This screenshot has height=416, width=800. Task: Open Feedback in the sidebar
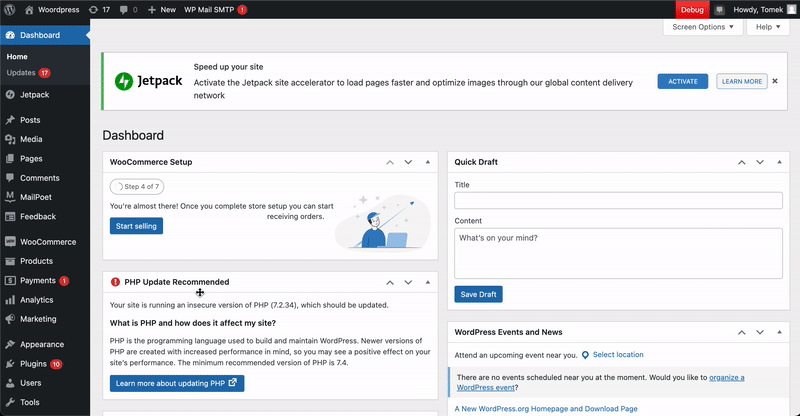(x=45, y=216)
